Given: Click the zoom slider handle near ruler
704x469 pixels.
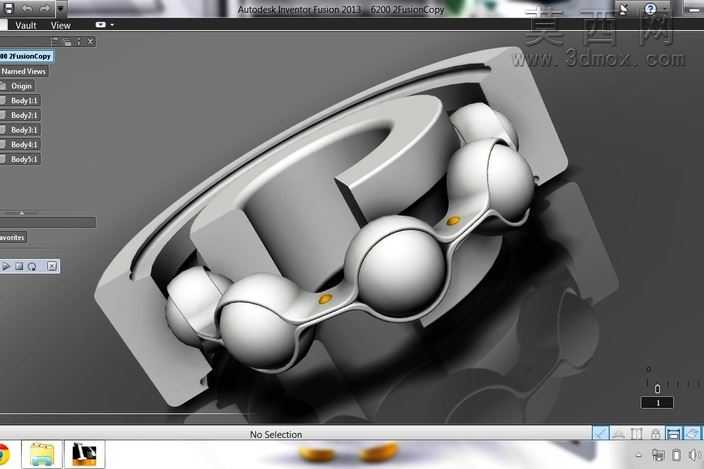Looking at the screenshot, I should click(657, 388).
